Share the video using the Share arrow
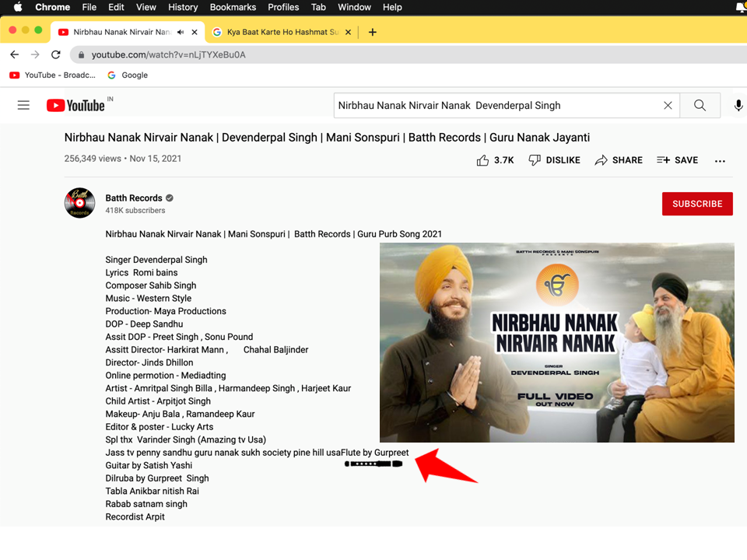747x560 pixels. point(619,160)
